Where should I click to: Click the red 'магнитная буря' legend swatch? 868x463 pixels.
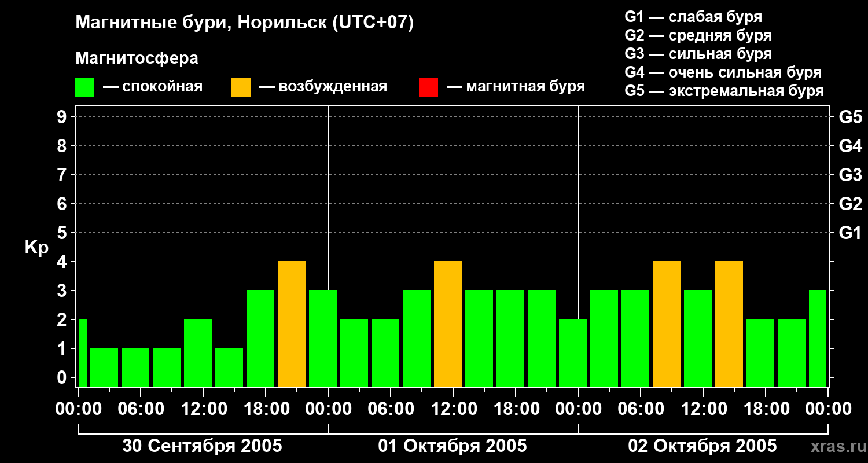click(428, 87)
